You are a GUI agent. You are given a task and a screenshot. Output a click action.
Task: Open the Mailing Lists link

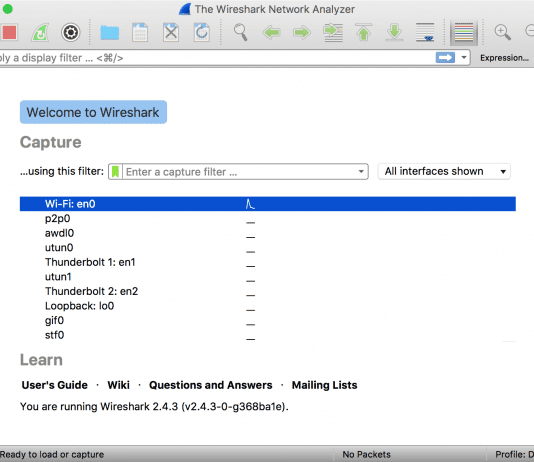325,385
